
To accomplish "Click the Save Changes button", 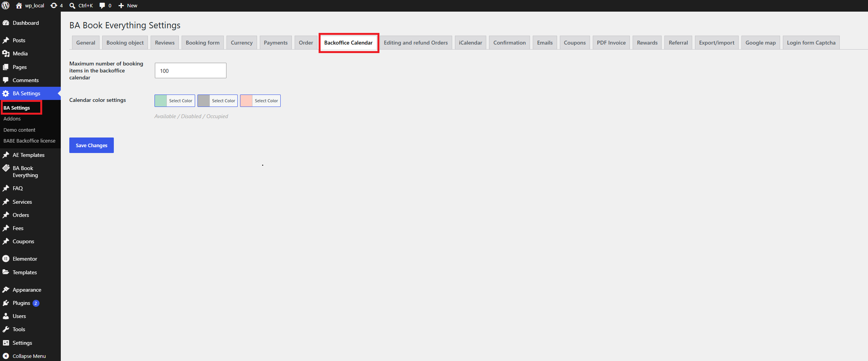I will click(x=91, y=145).
